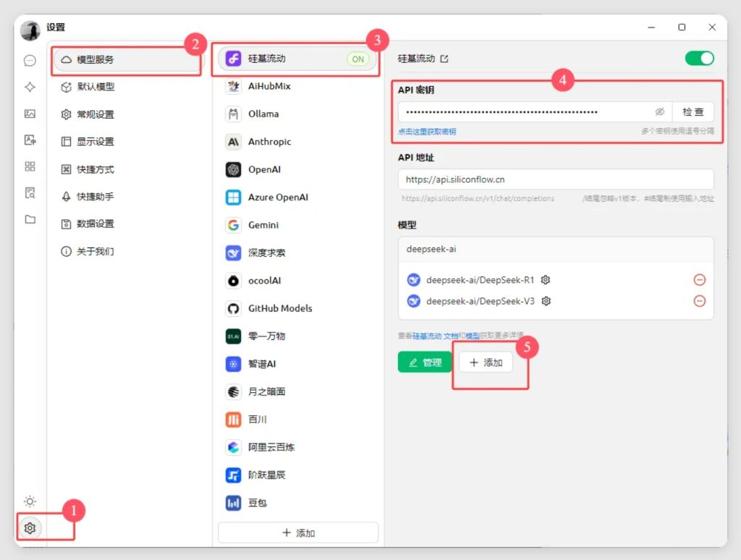This screenshot has width=741, height=560.
Task: Open the files folder icon
Action: coord(30,219)
